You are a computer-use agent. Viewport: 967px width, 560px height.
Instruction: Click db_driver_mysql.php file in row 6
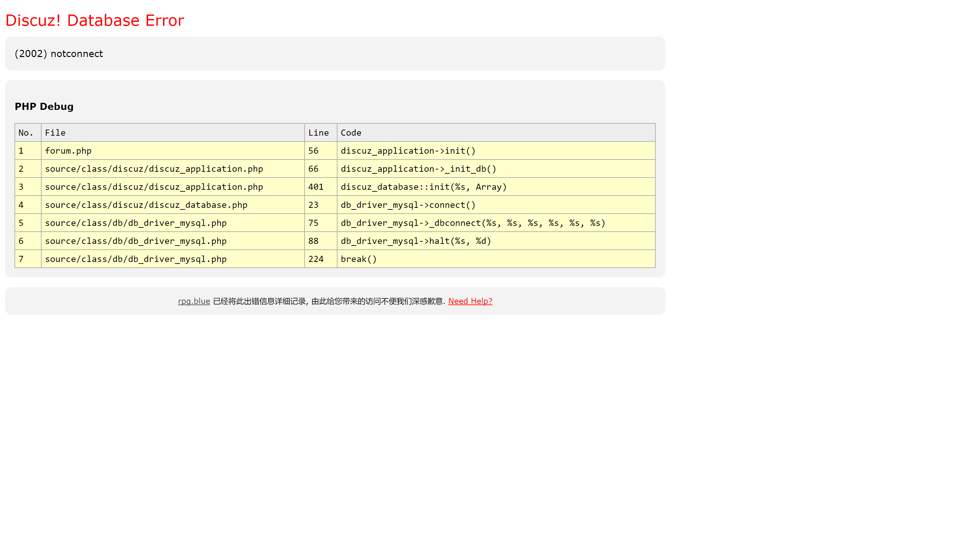[x=173, y=241]
